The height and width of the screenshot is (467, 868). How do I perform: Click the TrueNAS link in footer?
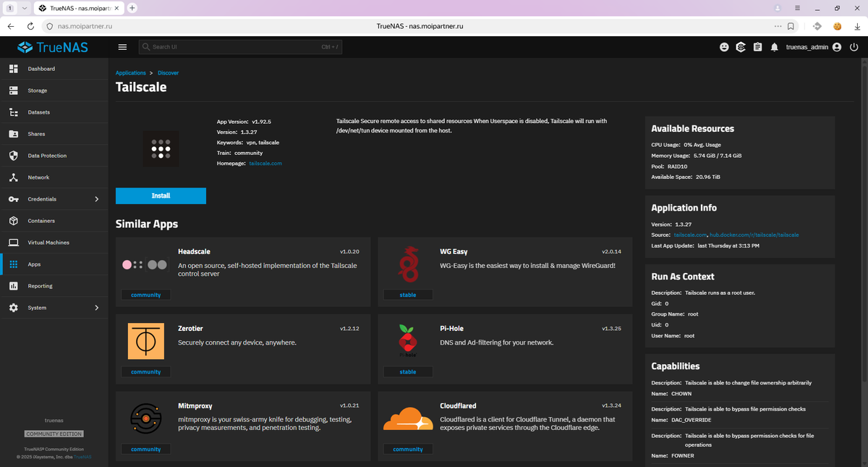(x=82, y=457)
